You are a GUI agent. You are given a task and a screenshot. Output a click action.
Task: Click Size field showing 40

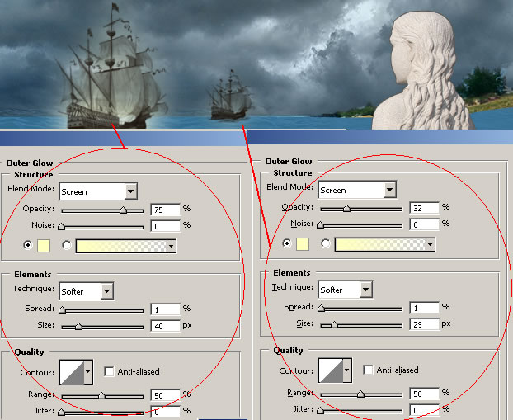(x=166, y=326)
